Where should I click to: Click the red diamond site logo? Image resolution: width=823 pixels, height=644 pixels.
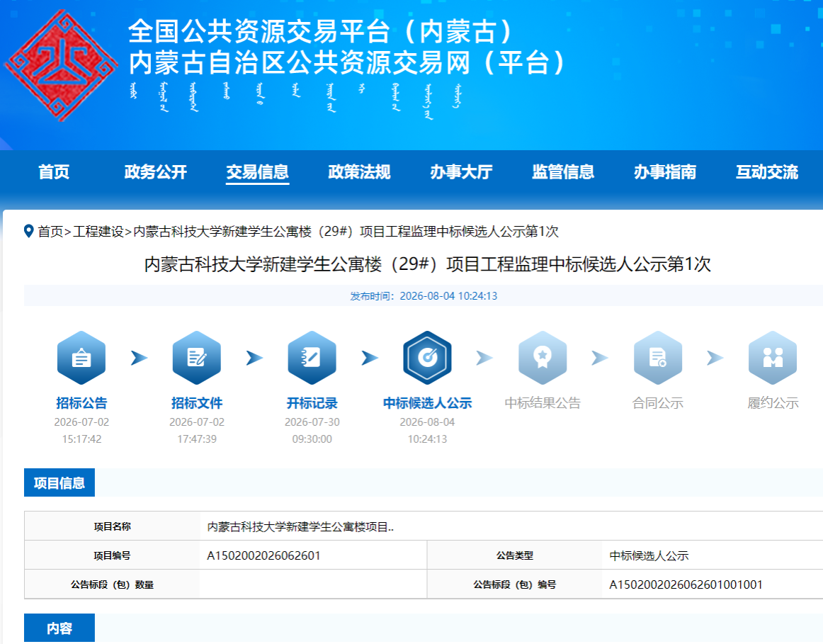(x=61, y=66)
